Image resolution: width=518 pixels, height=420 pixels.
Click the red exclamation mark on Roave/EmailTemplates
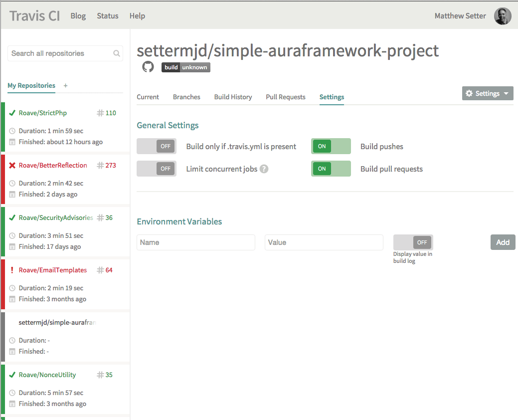click(x=12, y=270)
